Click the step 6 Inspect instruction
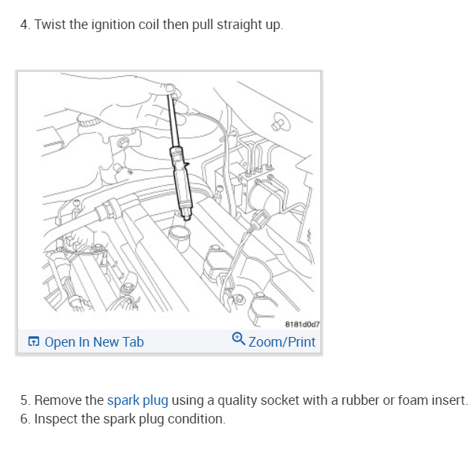Viewport: 476px width, 457px height. tap(122, 419)
